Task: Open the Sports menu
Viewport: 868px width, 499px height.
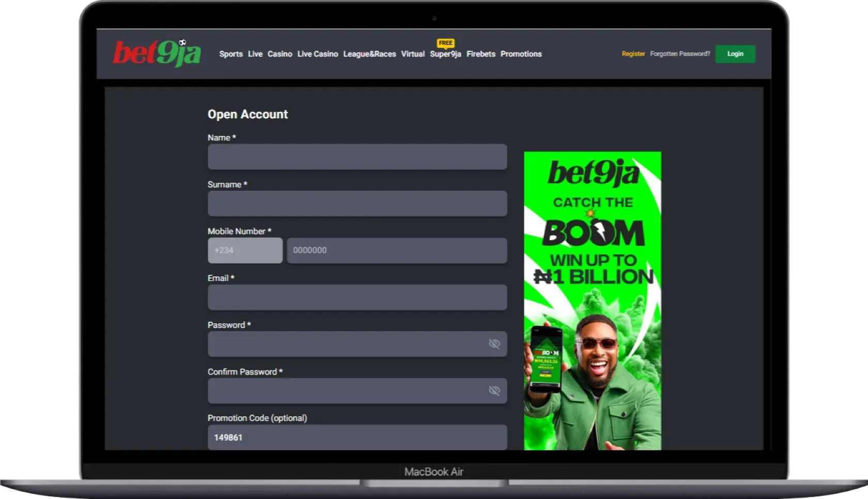Action: (231, 54)
